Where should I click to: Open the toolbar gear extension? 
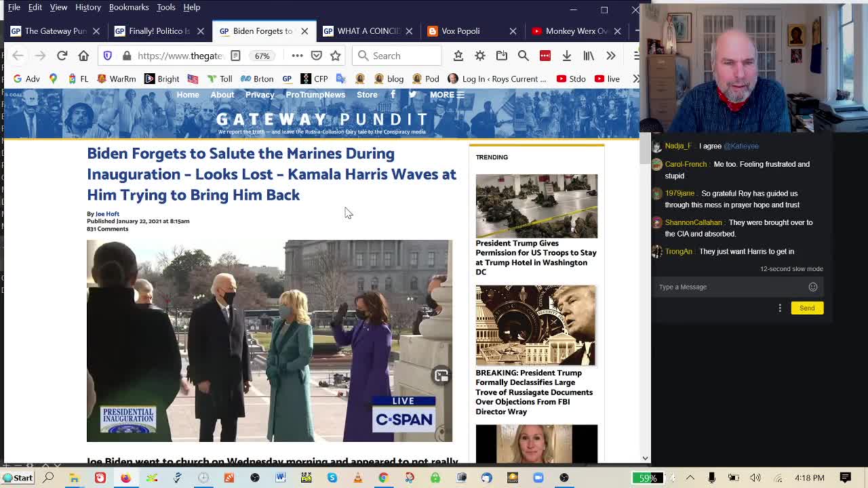click(x=480, y=56)
